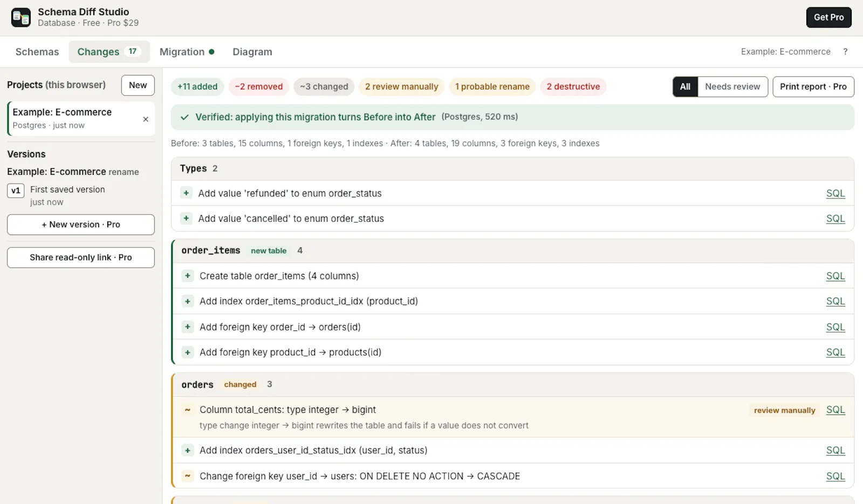
Task: Collapse the order_items table section
Action: coord(512,251)
